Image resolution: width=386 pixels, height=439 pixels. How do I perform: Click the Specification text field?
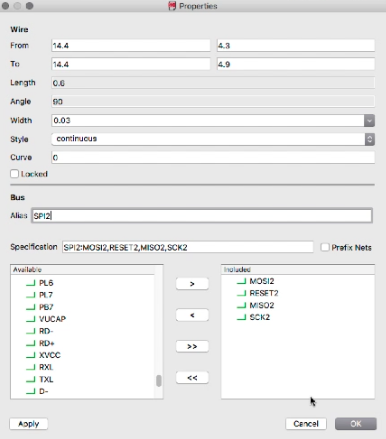coord(188,247)
